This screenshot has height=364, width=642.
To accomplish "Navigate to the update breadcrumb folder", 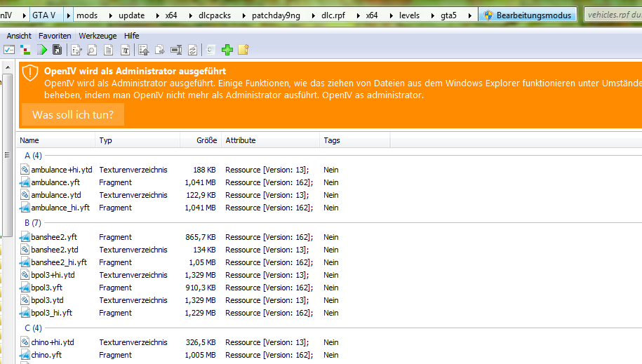I will [131, 15].
